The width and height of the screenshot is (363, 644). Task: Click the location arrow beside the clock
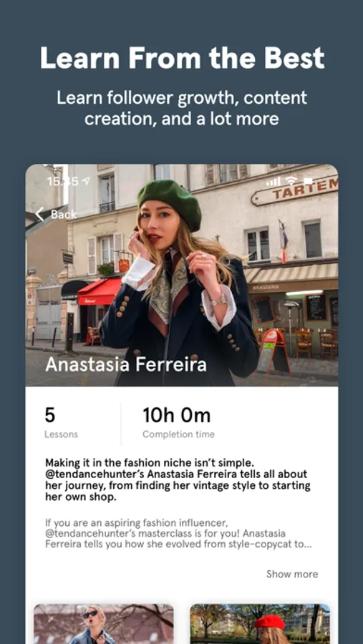[x=87, y=181]
